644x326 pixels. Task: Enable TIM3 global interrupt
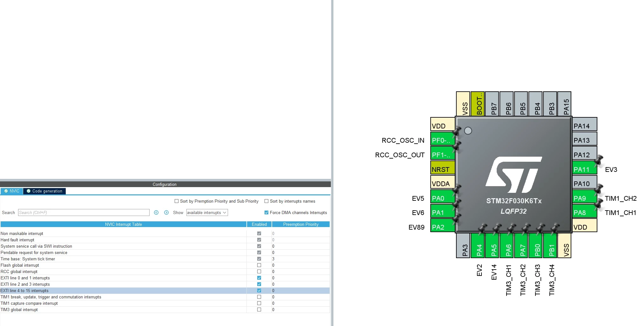pyautogui.click(x=259, y=310)
